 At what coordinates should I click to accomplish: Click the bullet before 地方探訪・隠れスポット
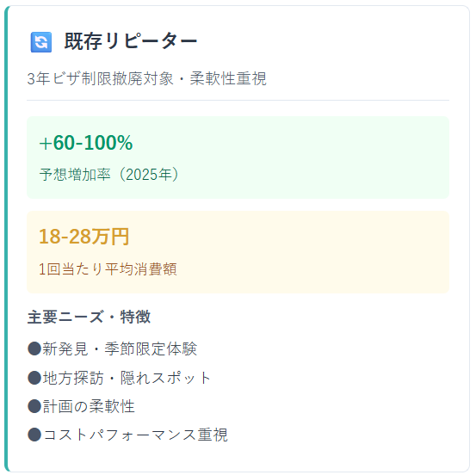(x=34, y=378)
